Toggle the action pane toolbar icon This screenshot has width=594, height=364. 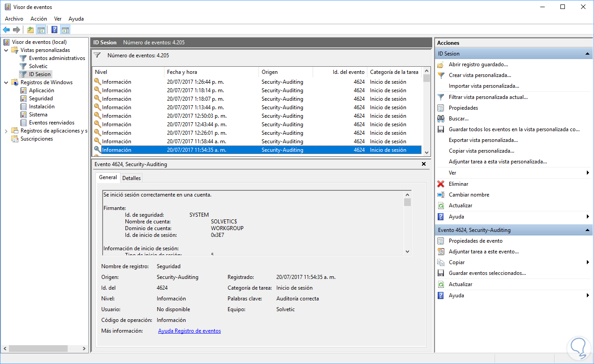(65, 30)
